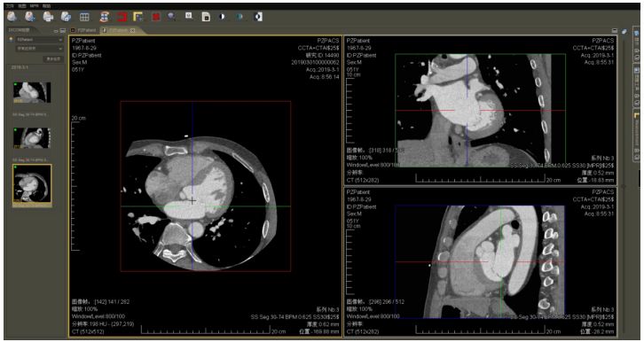Select the first series thumbnail
Viewport: 644px width, 342px height.
pyautogui.click(x=32, y=92)
